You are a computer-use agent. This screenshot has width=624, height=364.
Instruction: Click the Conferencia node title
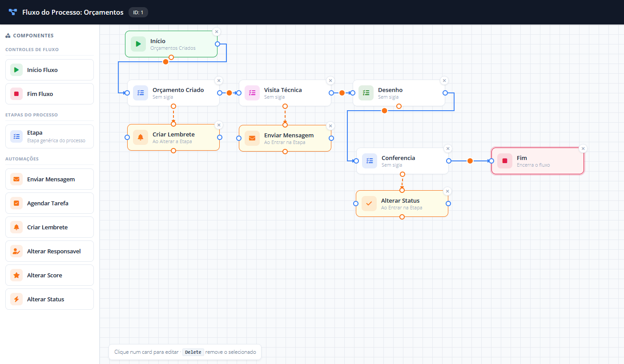click(398, 158)
